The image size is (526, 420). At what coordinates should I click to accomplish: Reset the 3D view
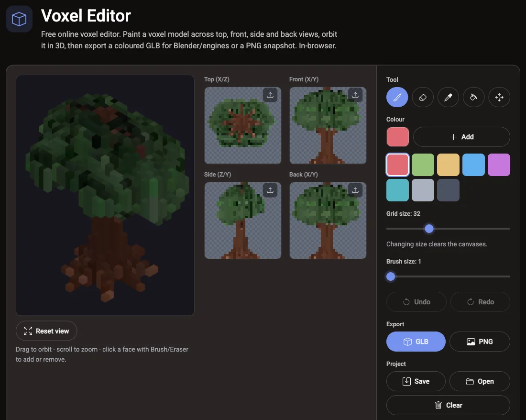pos(46,331)
